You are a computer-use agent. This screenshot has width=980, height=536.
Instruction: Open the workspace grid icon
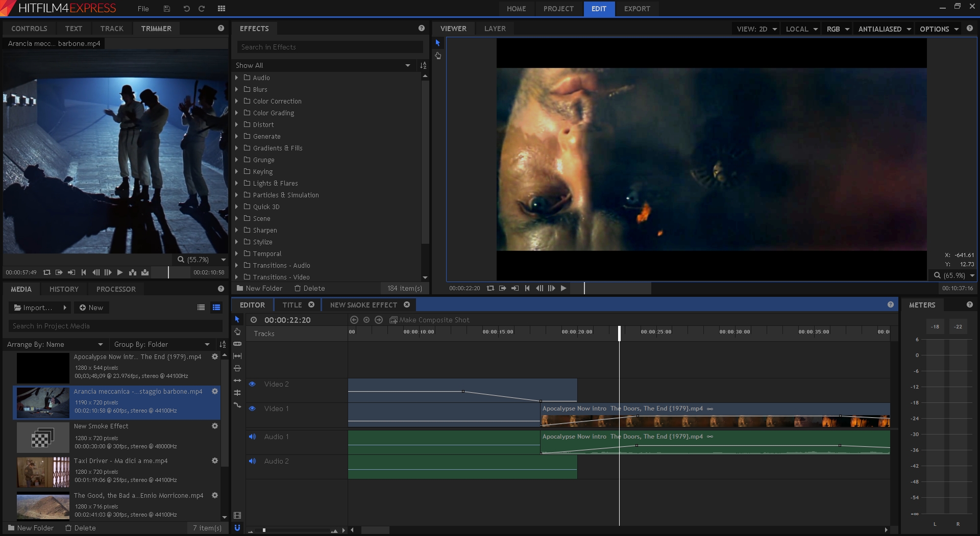point(222,9)
